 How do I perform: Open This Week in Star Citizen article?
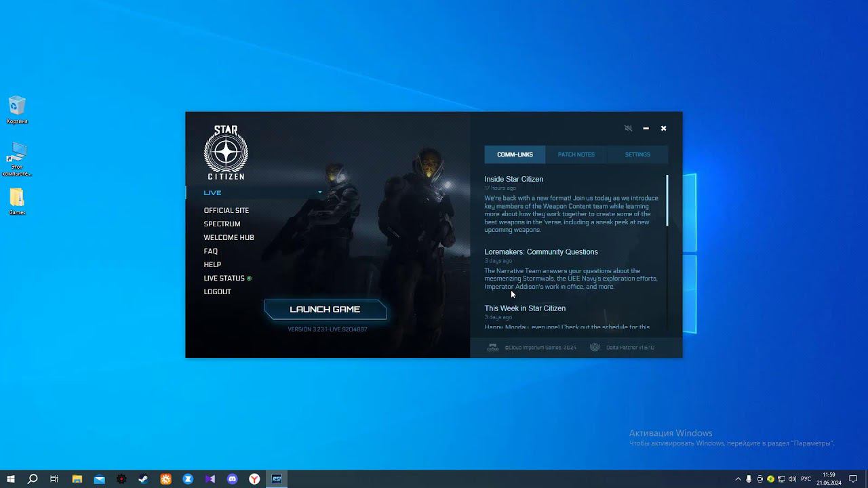click(525, 308)
